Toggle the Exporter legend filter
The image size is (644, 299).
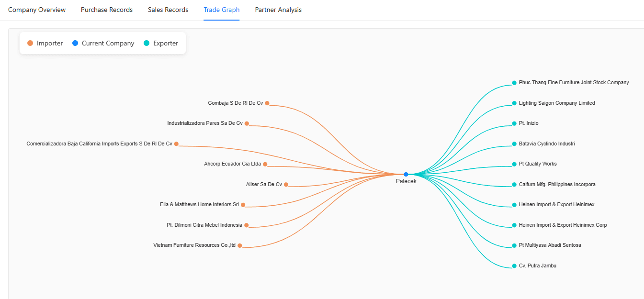[x=161, y=43]
